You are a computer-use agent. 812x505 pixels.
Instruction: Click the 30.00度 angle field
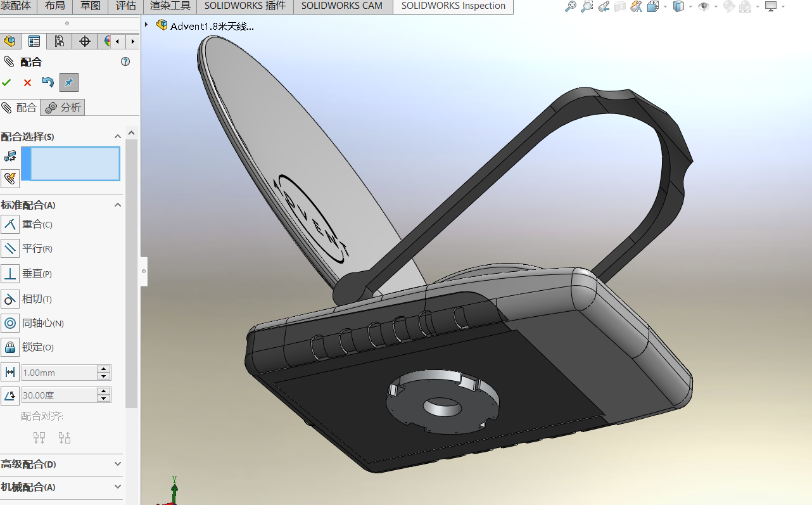click(60, 395)
